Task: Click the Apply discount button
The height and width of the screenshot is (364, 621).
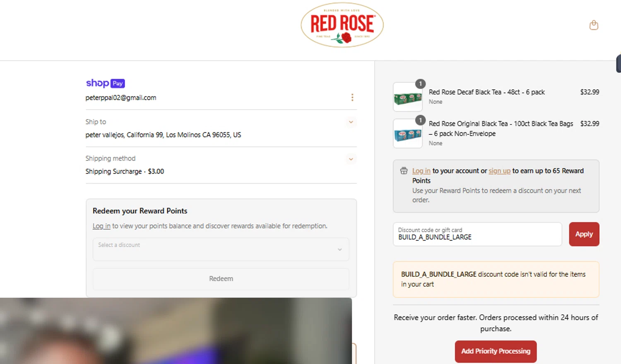Action: (x=584, y=234)
